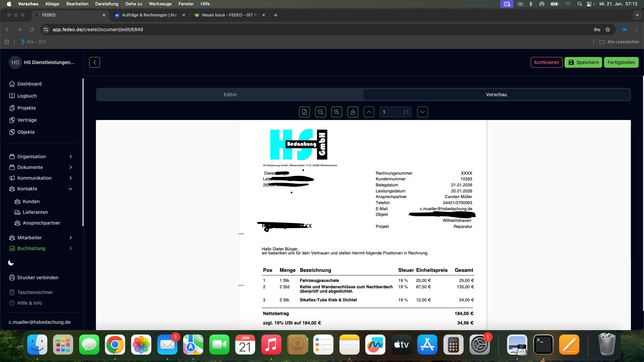Viewport: 644px width, 362px height.
Task: Click the download PDF icon
Action: (x=353, y=112)
